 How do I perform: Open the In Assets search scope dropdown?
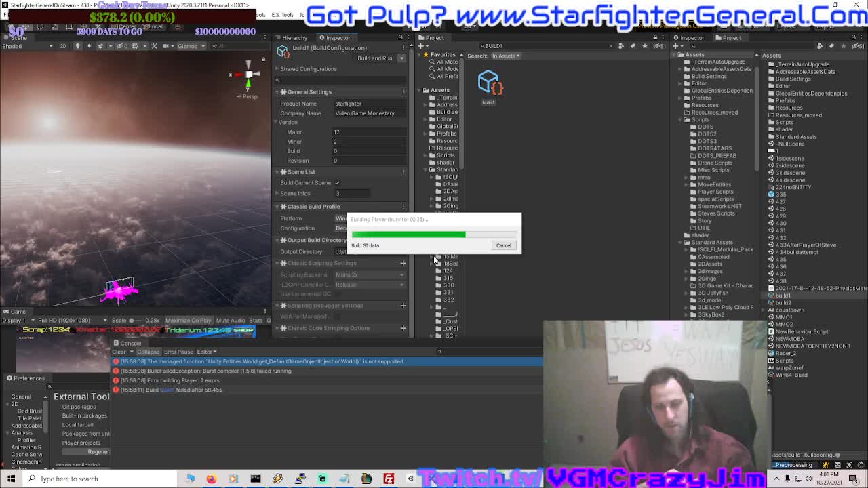506,56
